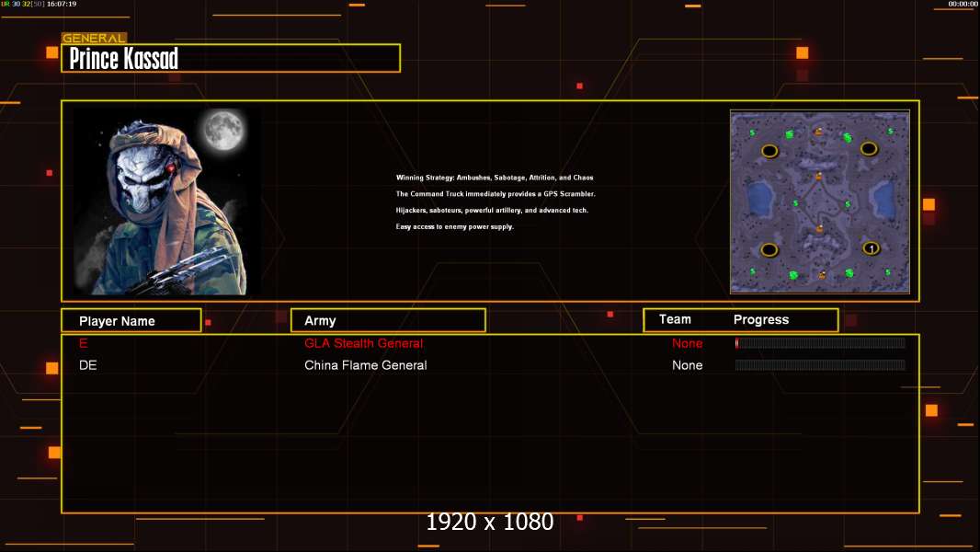The image size is (980, 552).
Task: Click the start position marker numbered 1 on minimap
Action: point(871,248)
